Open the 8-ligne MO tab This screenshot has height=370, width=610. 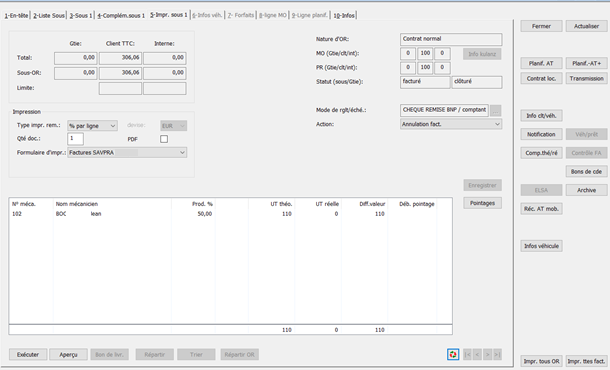[273, 16]
